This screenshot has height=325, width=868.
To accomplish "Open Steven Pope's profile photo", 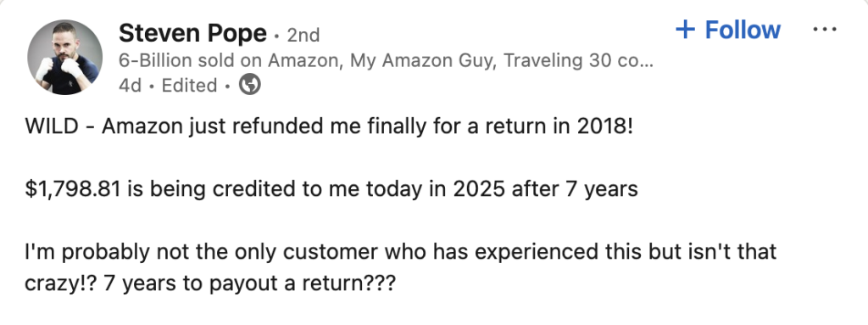I will pos(64,58).
